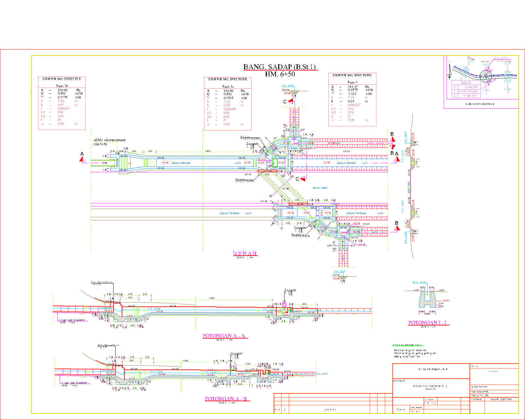Click the value "0.5419" in Ruas 1c table

pyautogui.click(x=228, y=98)
